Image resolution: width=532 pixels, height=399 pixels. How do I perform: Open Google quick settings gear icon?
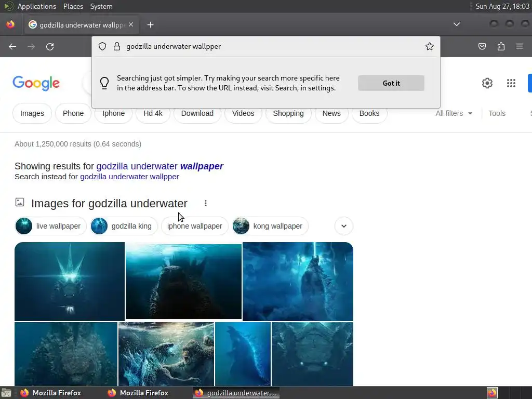[x=487, y=83]
